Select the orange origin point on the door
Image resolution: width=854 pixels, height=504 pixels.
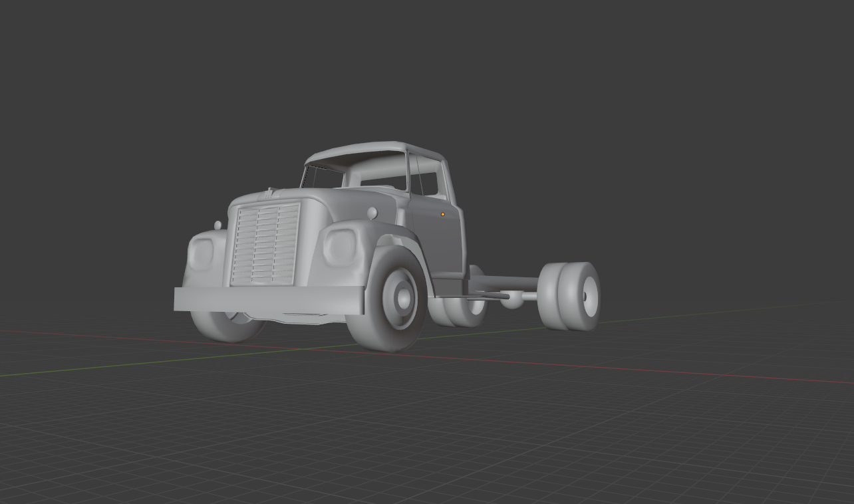443,215
